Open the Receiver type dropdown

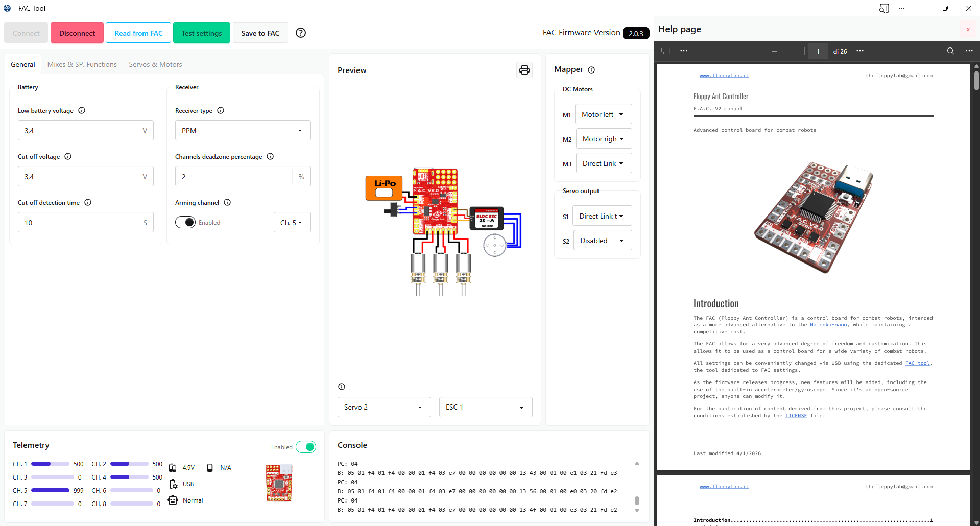[243, 131]
